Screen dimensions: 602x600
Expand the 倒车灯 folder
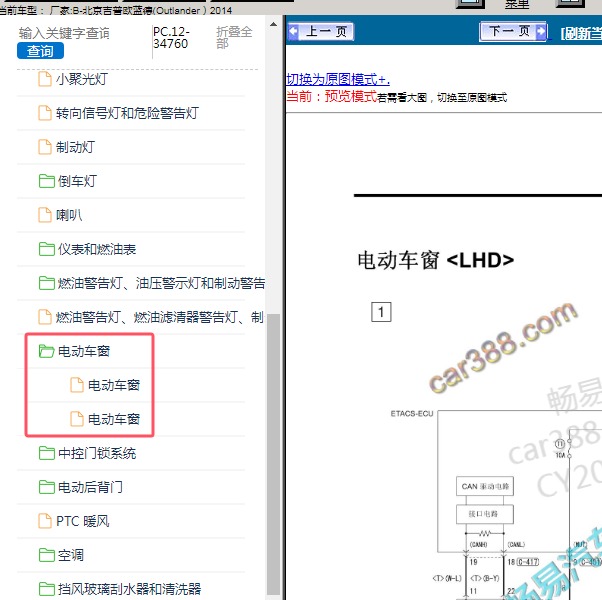pos(77,181)
